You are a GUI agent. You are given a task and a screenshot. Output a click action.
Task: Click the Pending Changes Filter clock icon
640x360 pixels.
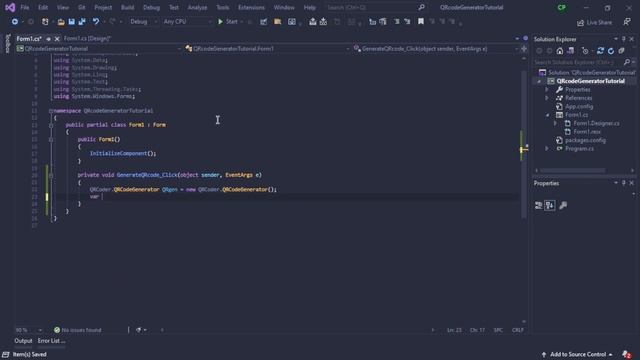pyautogui.click(x=585, y=51)
